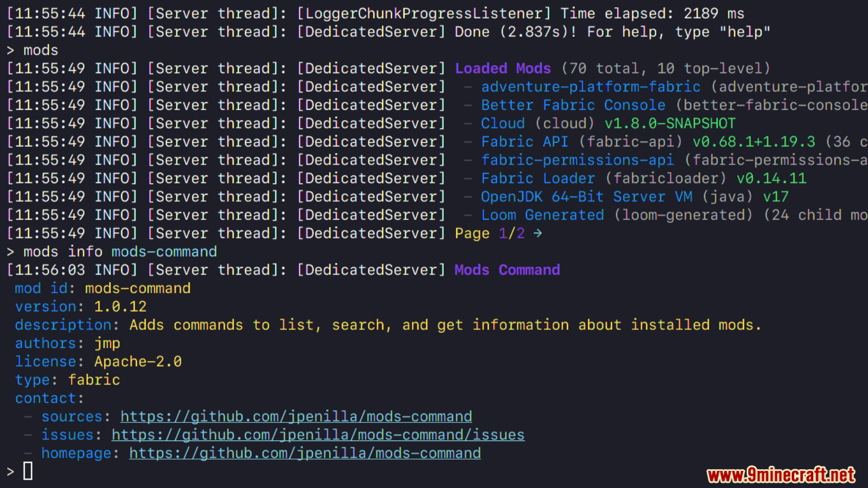Click the description text about installed mods
The width and height of the screenshot is (868, 488).
(x=445, y=325)
